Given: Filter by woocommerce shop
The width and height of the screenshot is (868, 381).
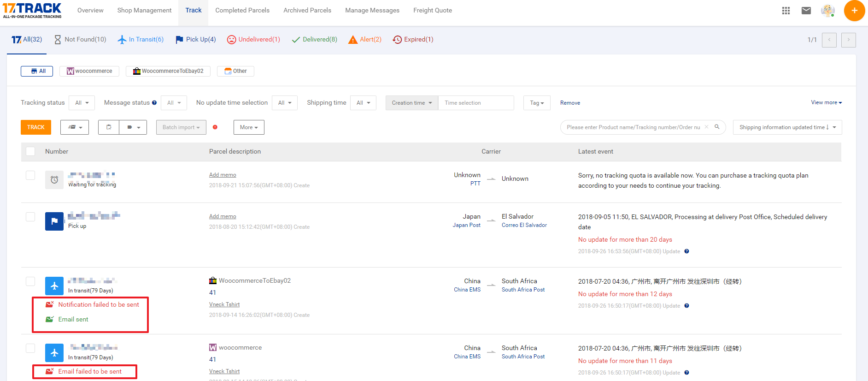Looking at the screenshot, I should (x=89, y=71).
